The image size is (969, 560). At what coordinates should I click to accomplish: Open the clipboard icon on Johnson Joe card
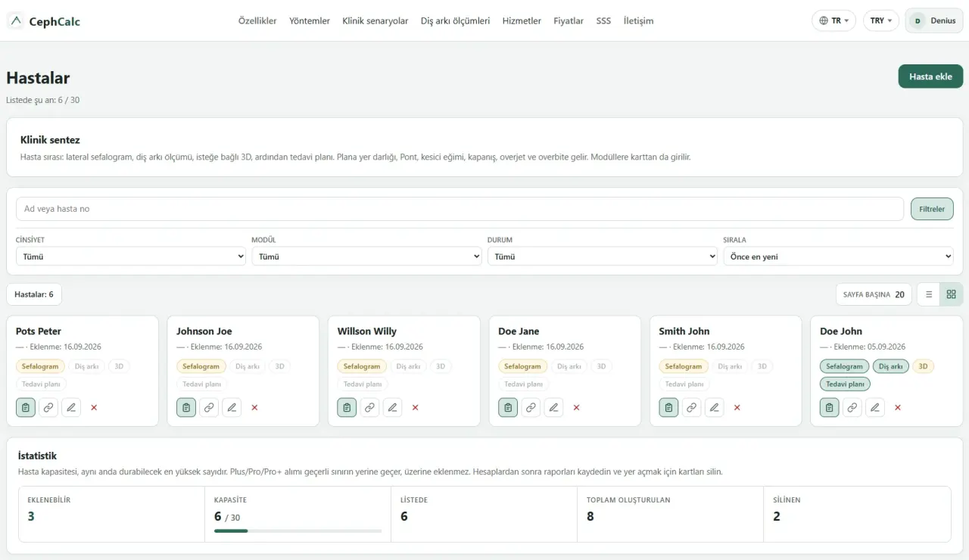pos(186,407)
